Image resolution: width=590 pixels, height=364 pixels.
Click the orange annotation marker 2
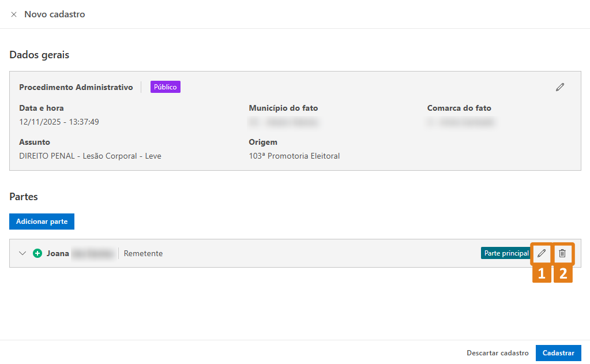(x=563, y=274)
